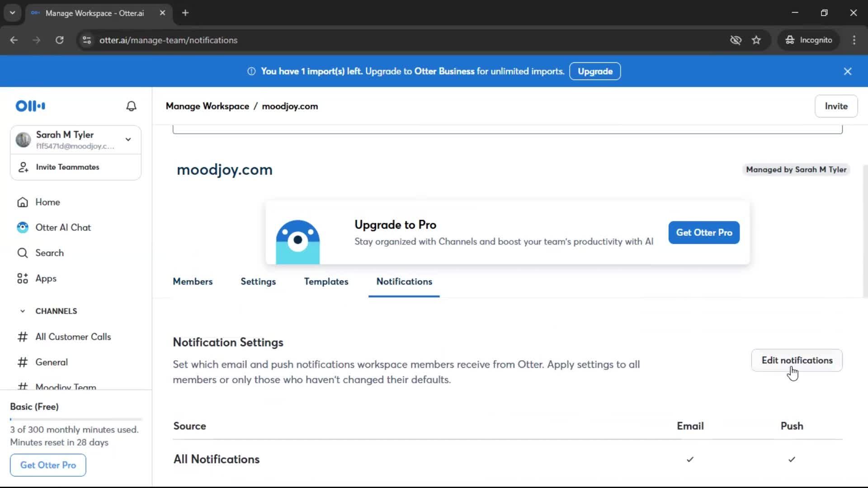This screenshot has width=868, height=488.
Task: Click Email column header
Action: [x=690, y=426]
